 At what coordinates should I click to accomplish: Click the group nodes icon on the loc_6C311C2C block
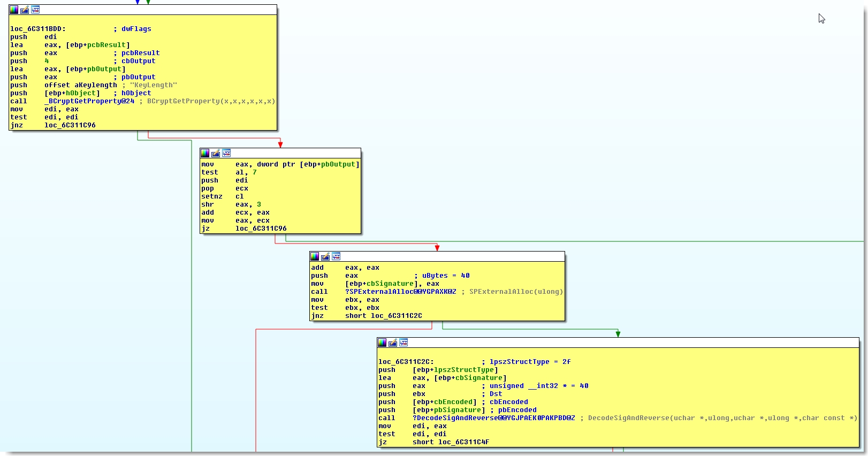pyautogui.click(x=403, y=343)
